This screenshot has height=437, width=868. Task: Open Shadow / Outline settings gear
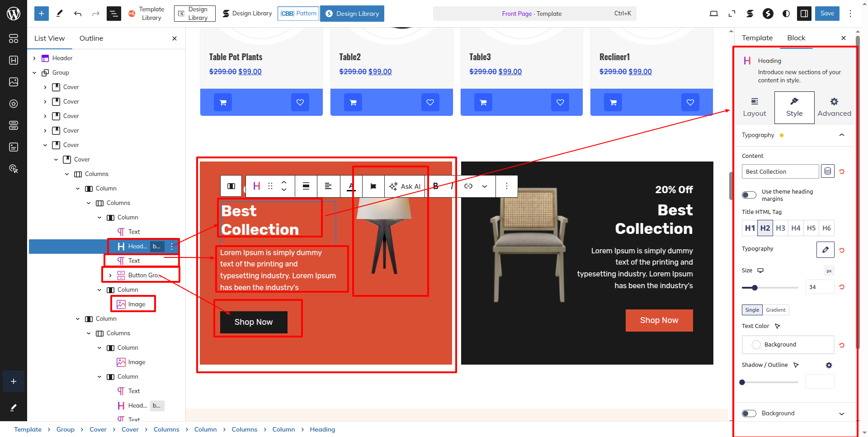(829, 365)
